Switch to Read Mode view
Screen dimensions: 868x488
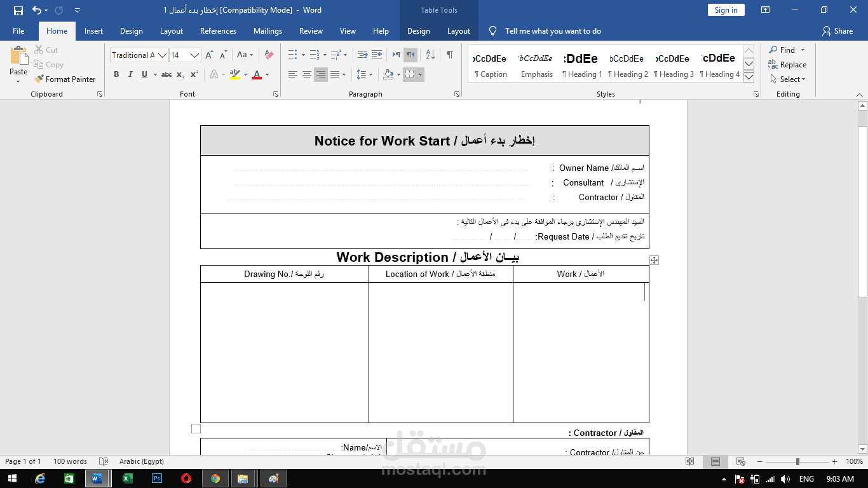(x=690, y=461)
